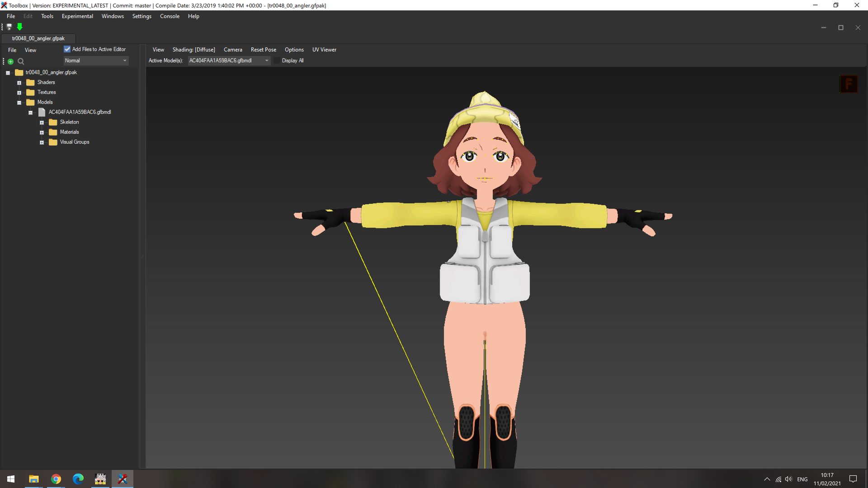Open the notifications action center
The image size is (868, 488).
853,479
